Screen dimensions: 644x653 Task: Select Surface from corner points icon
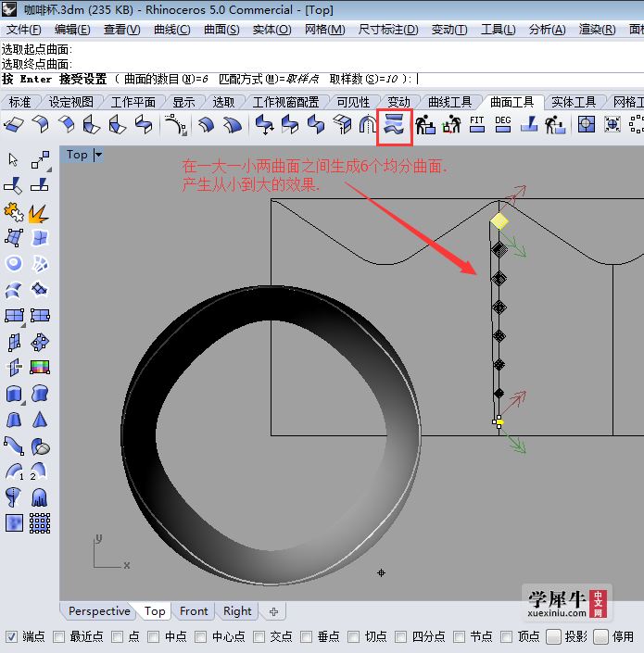(14, 238)
